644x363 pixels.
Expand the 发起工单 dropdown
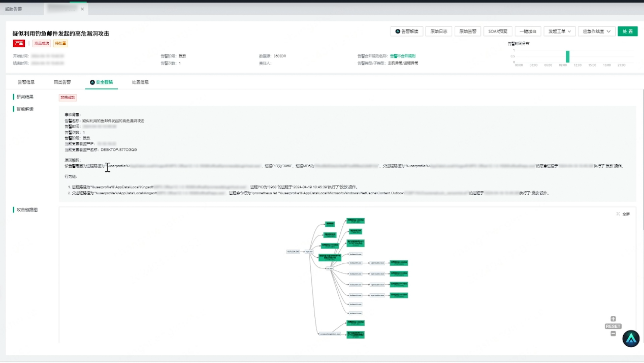(559, 32)
